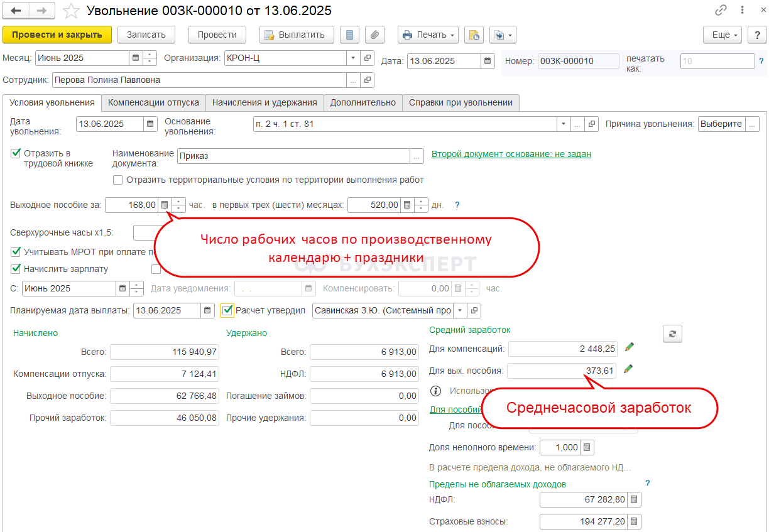Uncheck the Расчет утвердил checkbox
The width and height of the screenshot is (769, 532).
coord(227,310)
